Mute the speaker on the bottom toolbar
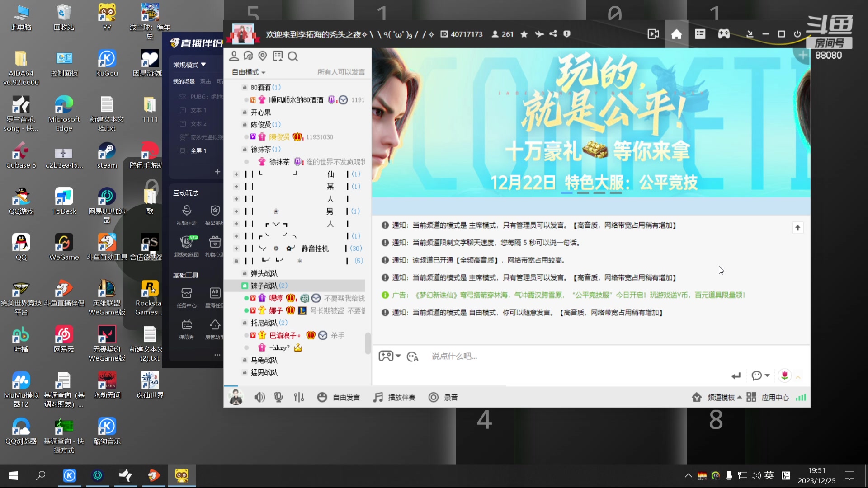The height and width of the screenshot is (488, 868). click(259, 397)
